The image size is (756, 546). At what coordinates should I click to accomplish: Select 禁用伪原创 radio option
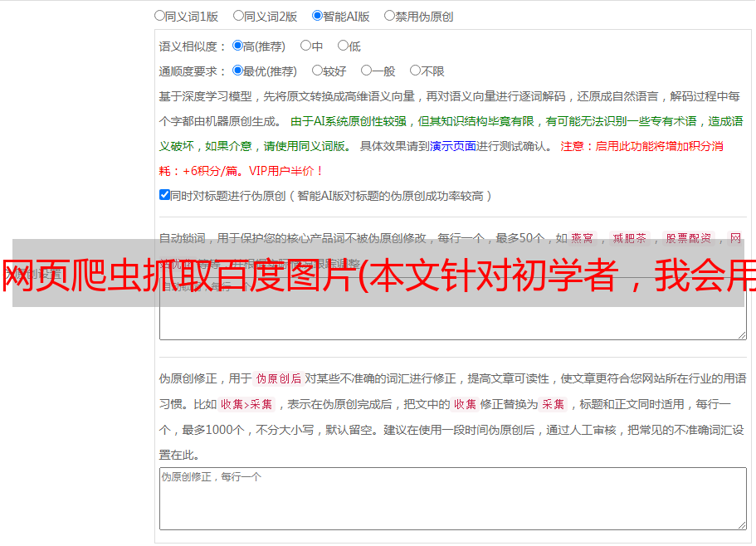(389, 16)
